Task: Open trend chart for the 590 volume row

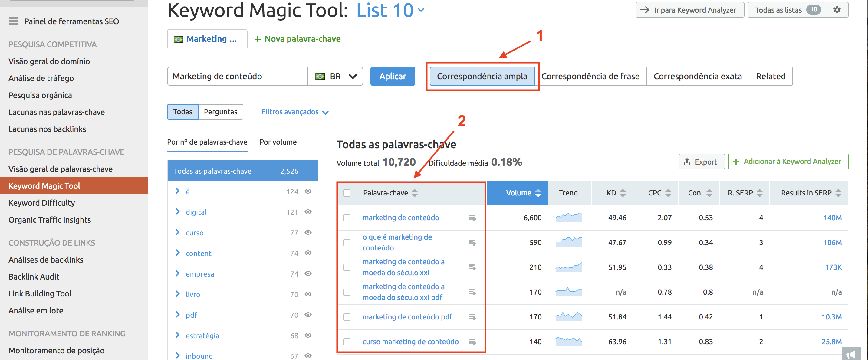Action: coord(568,242)
